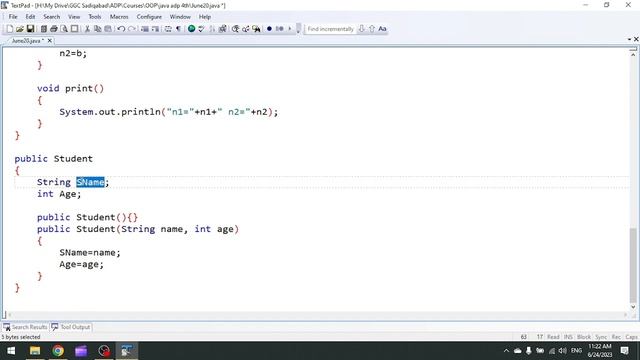Switch to the Search Results panel tab
This screenshot has height=360, width=640.
click(25, 327)
